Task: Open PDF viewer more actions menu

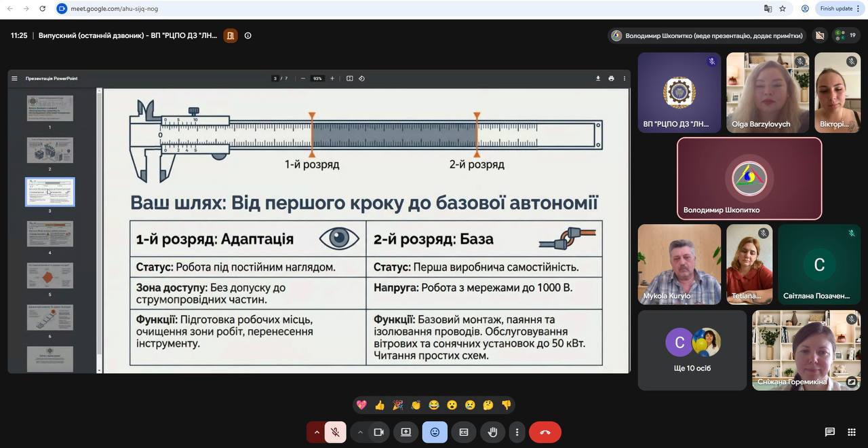Action: pos(625,78)
